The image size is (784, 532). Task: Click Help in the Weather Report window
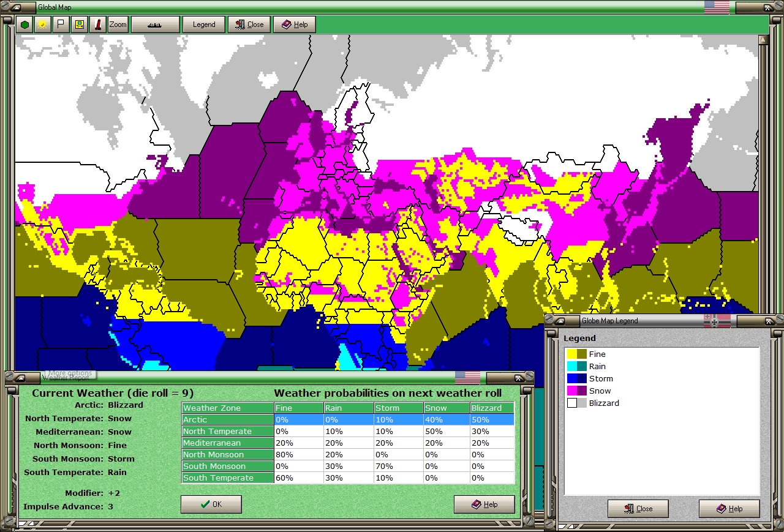tap(484, 504)
